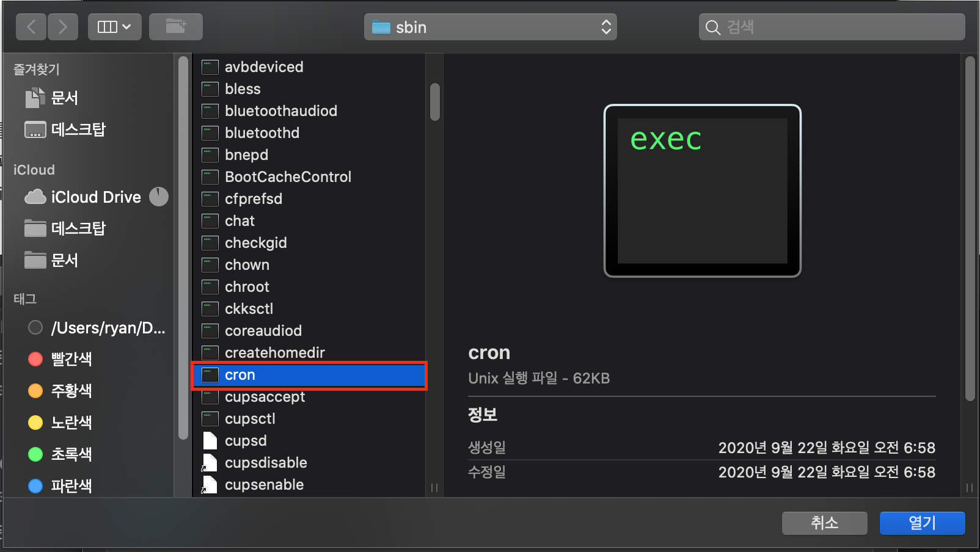
Task: Select iCloud Drive in the sidebar
Action: click(x=95, y=197)
